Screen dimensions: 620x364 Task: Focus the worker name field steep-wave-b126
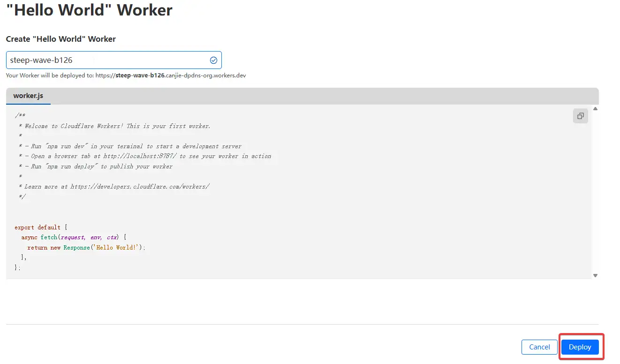coord(113,60)
